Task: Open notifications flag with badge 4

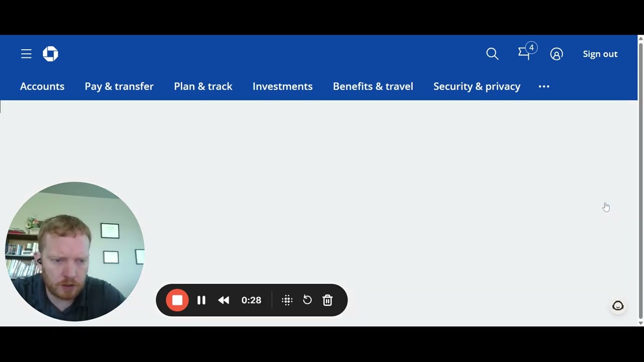Action: [527, 52]
